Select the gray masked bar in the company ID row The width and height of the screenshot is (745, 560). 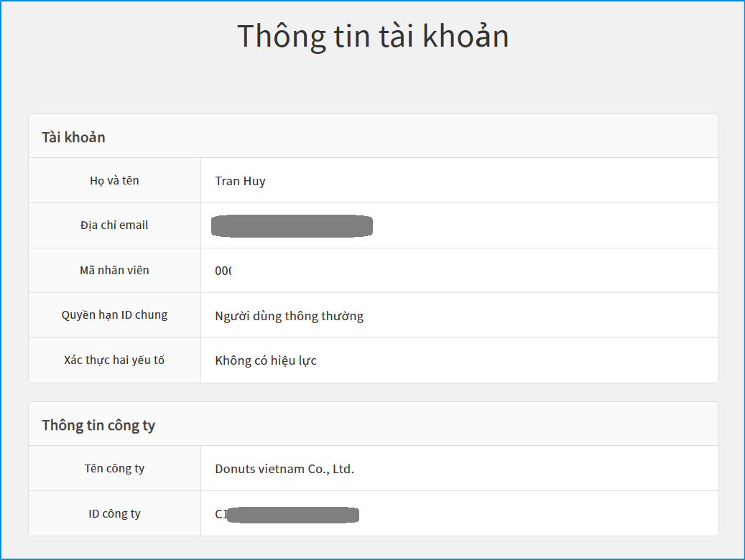293,514
